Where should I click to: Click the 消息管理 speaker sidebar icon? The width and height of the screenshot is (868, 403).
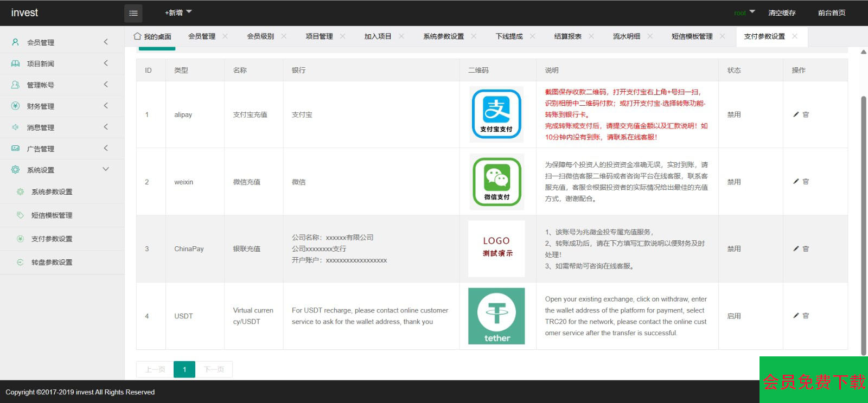pos(15,127)
